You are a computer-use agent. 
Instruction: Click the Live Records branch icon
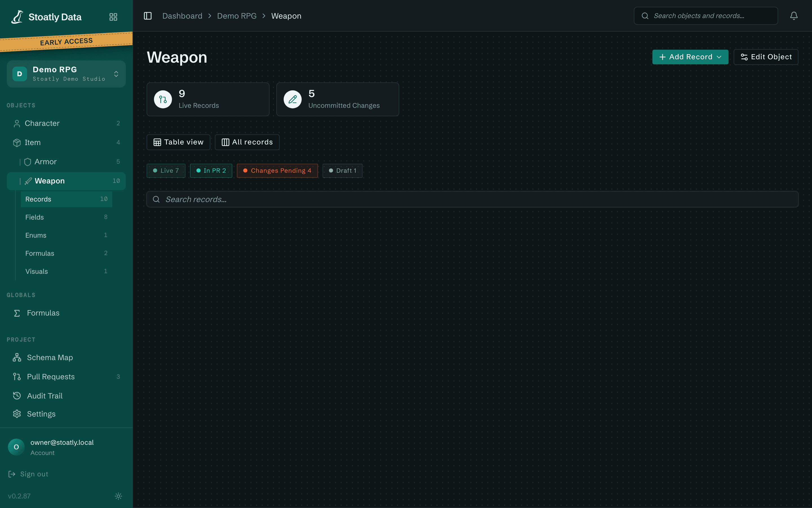[163, 99]
